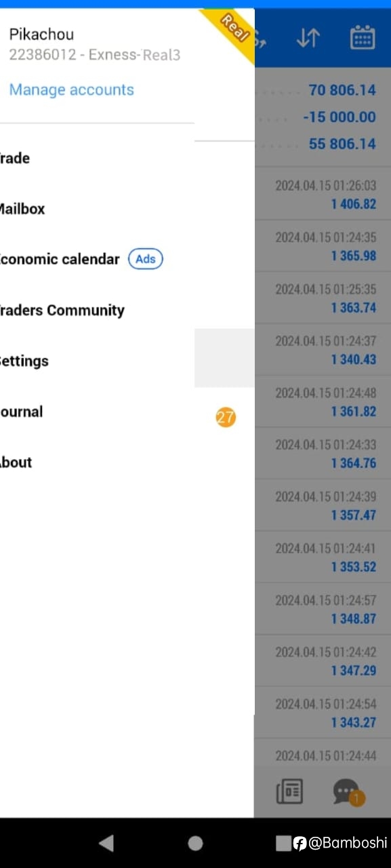
Task: Open chat messages bubble icon
Action: pyautogui.click(x=348, y=791)
